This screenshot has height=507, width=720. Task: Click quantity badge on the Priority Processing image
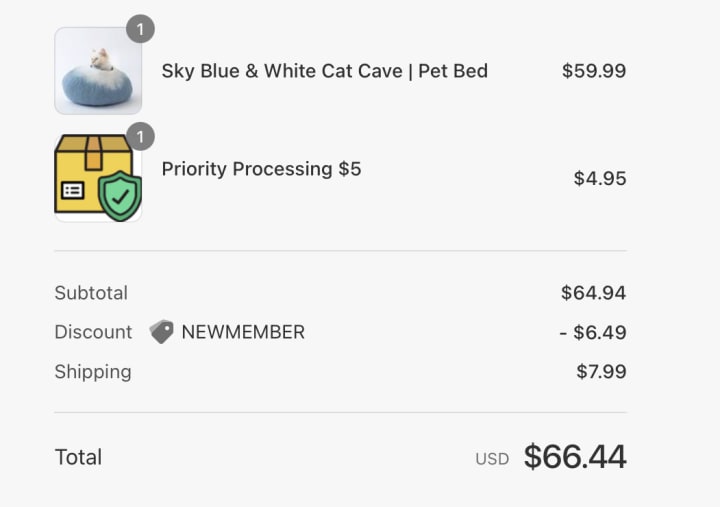click(x=140, y=136)
